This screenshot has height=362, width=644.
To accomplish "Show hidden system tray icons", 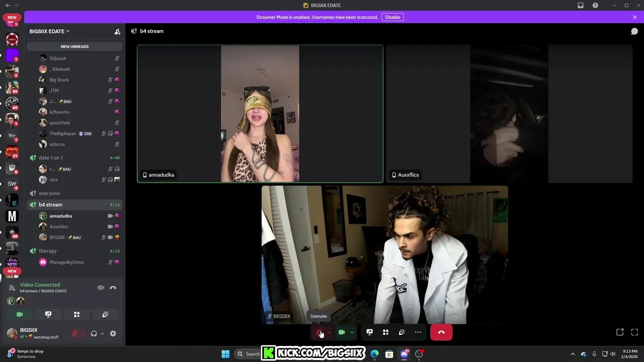I will [x=573, y=354].
